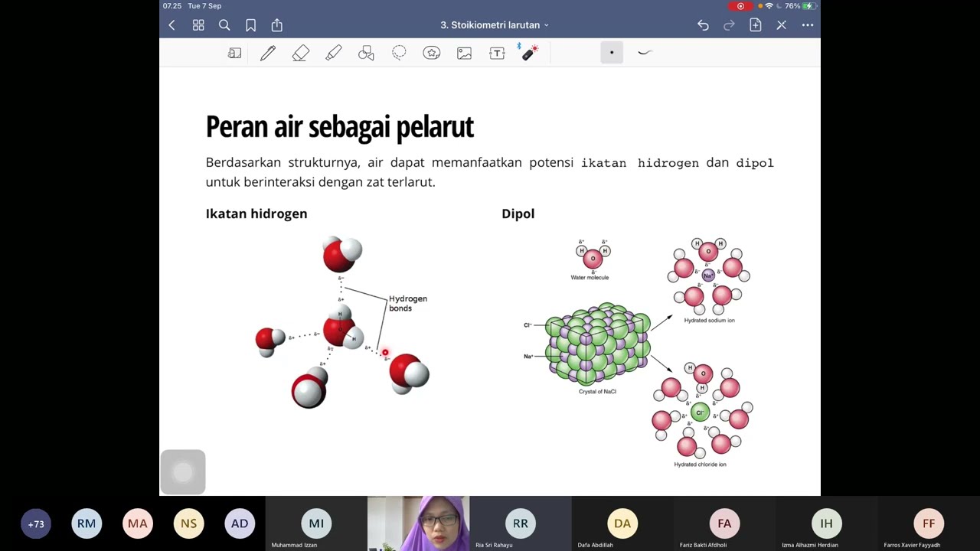
Task: Click the 'Dipol' subheading
Action: 518,214
